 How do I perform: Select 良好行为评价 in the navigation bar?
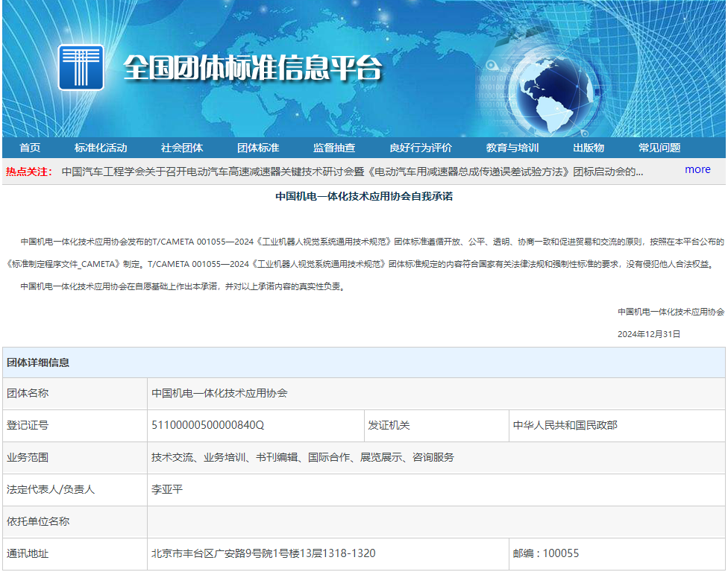pos(421,148)
